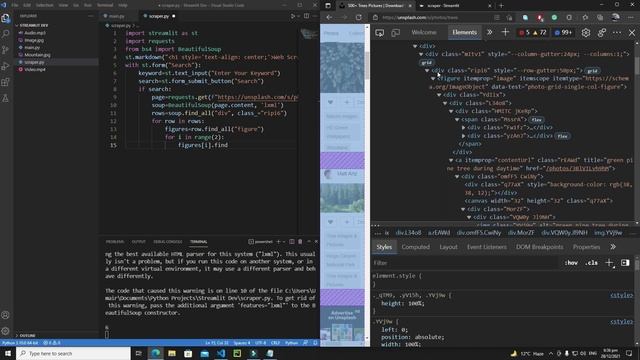Switch to the Welcome tab in DevTools
Viewport: 640px width, 360px height.
424,32
